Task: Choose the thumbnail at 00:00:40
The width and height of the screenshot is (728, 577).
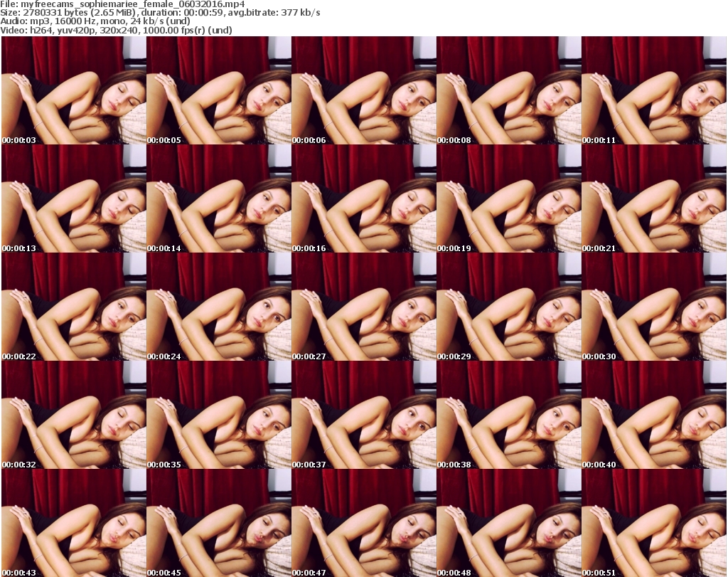Action: coord(653,415)
